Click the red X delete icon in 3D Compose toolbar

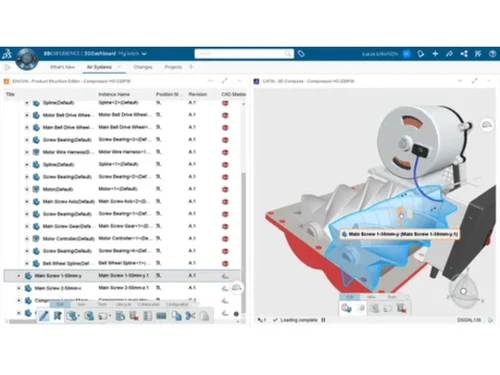click(x=401, y=308)
